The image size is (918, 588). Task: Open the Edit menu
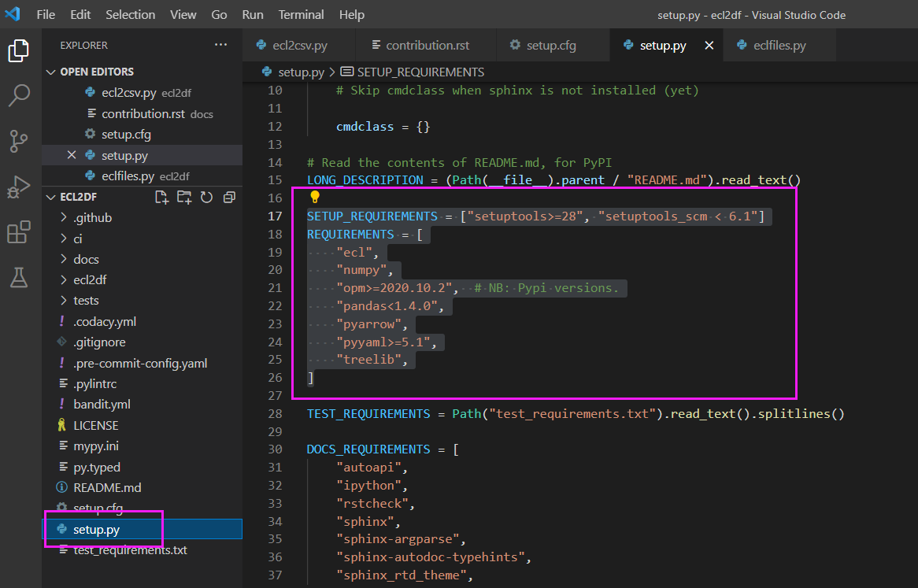coord(80,15)
